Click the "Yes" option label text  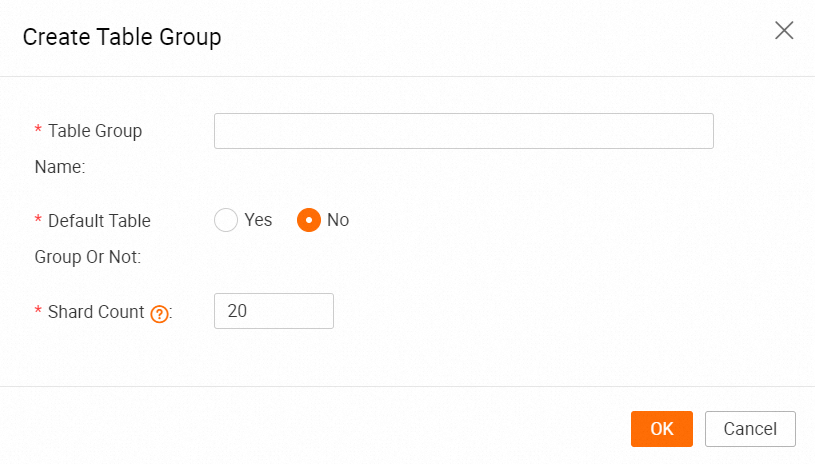click(x=258, y=220)
